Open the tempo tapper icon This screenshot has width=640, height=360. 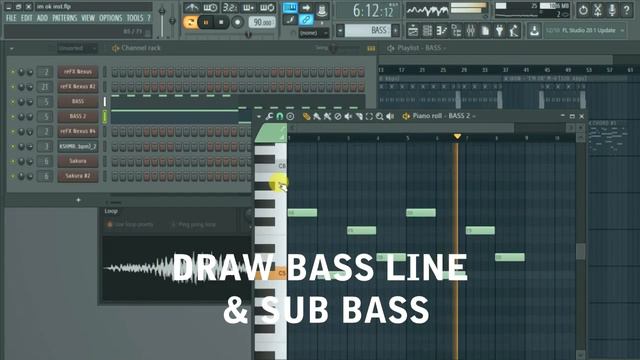click(x=514, y=31)
